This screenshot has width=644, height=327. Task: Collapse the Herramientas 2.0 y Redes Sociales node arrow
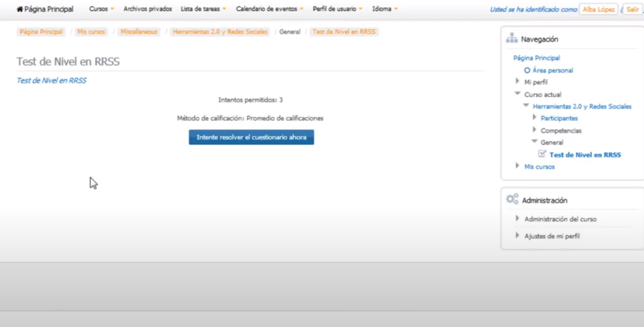(x=526, y=106)
